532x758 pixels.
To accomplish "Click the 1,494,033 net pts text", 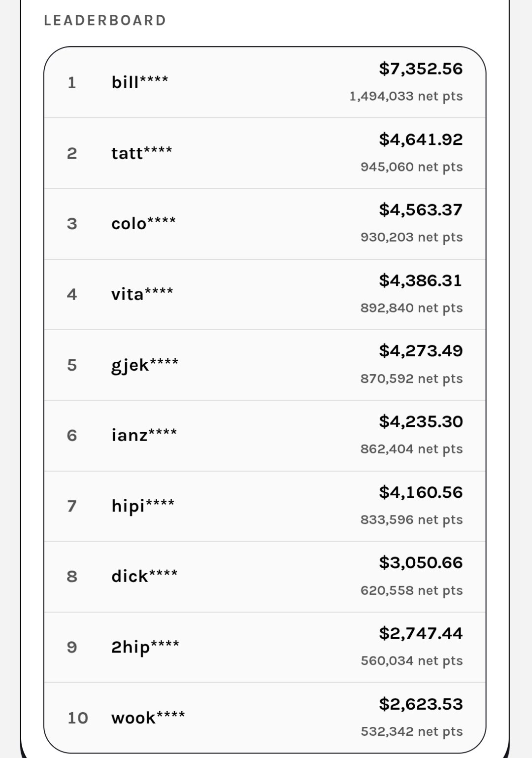I will pos(406,96).
